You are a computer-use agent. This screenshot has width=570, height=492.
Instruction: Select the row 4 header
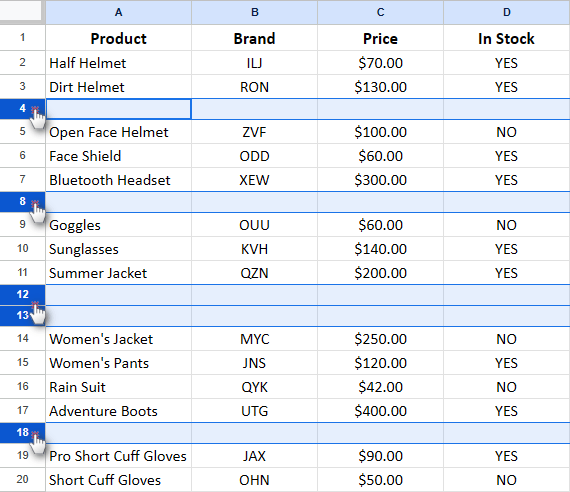point(23,108)
